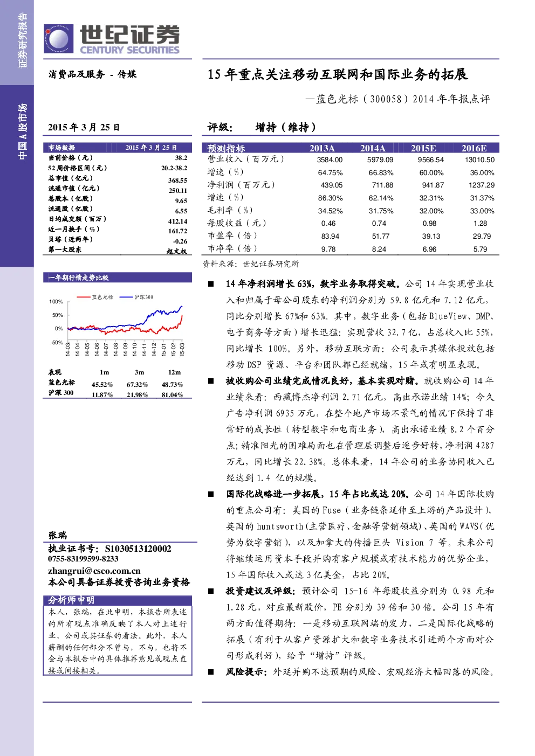Click the heading 投资建议及评级
The height and width of the screenshot is (756, 535).
pyautogui.click(x=259, y=591)
